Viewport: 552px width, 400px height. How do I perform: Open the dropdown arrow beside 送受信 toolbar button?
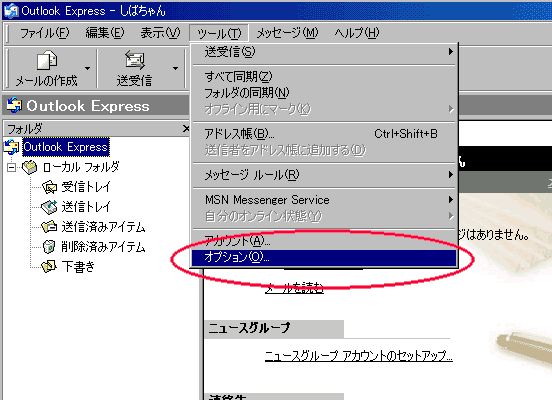click(175, 68)
